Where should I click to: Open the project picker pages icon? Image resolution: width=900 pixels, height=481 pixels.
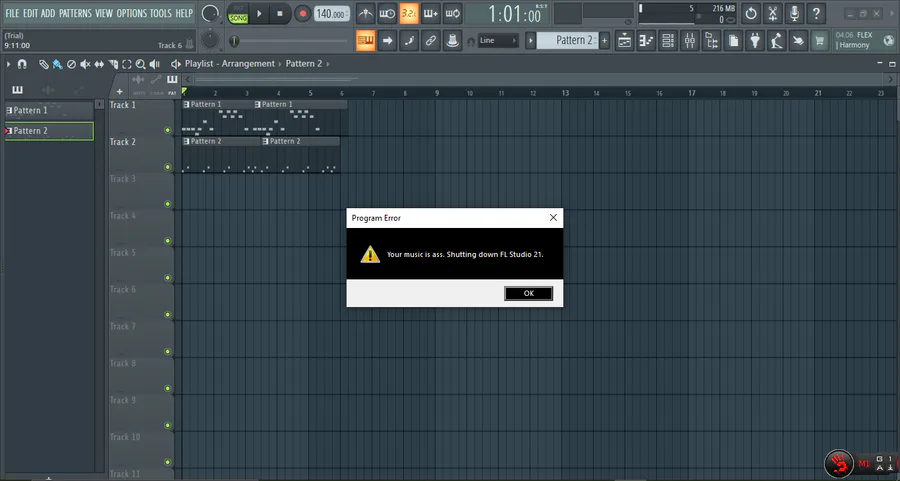(734, 40)
